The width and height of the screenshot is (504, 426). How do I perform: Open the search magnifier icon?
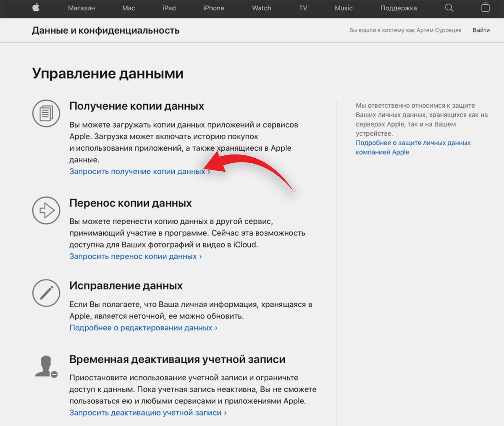(x=449, y=8)
